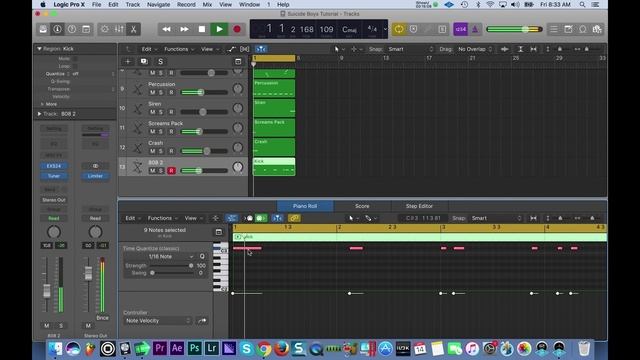Switch to the Step Editor tab
The height and width of the screenshot is (360, 640).
click(419, 206)
